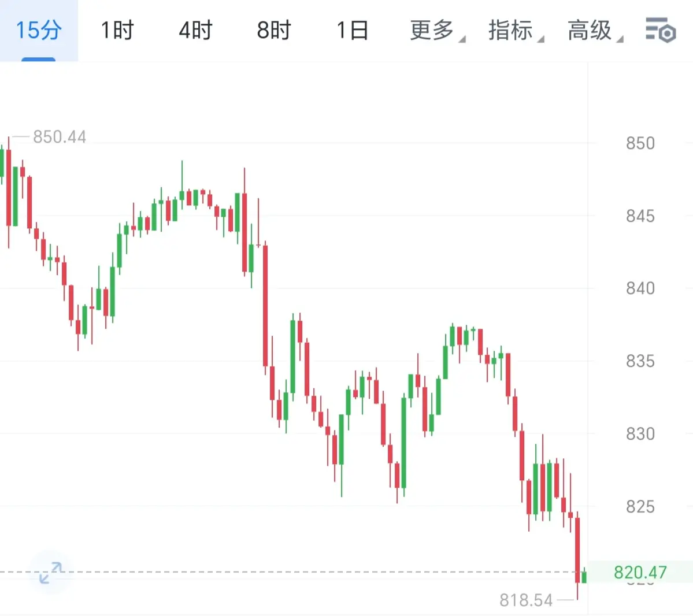Switch to the 1时 timeframe tab
Image resolution: width=693 pixels, height=616 pixels.
[x=117, y=31]
